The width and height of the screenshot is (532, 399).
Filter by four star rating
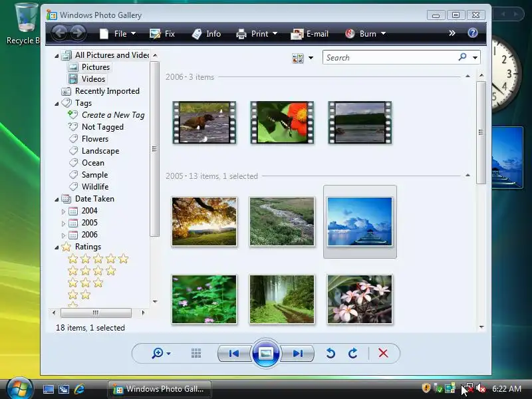pyautogui.click(x=92, y=271)
